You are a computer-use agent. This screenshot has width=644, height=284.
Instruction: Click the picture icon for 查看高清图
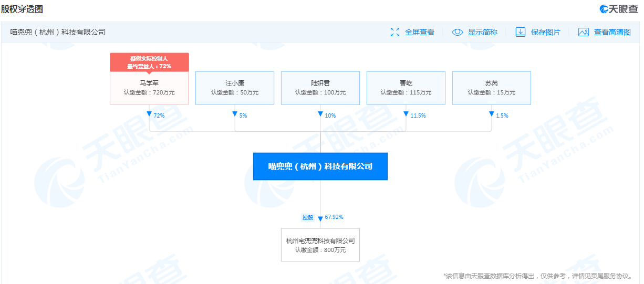pyautogui.click(x=583, y=32)
